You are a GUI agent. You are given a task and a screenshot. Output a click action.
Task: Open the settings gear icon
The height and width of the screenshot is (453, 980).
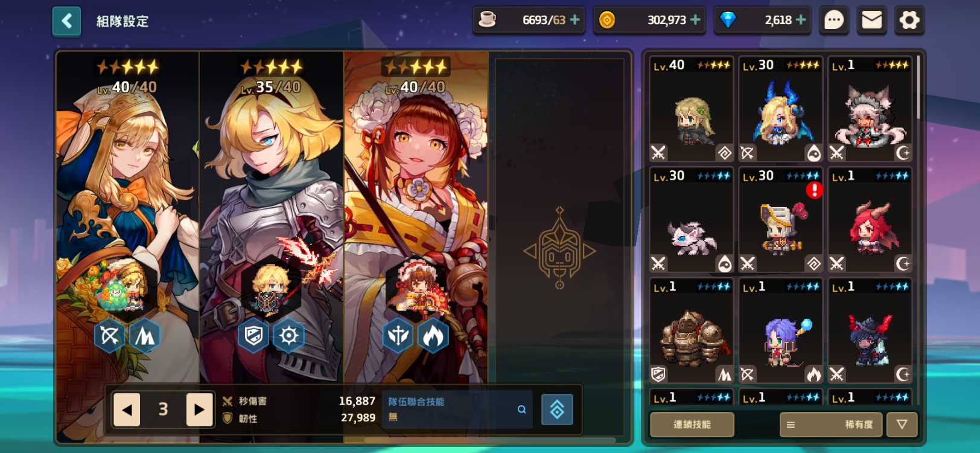click(x=909, y=21)
